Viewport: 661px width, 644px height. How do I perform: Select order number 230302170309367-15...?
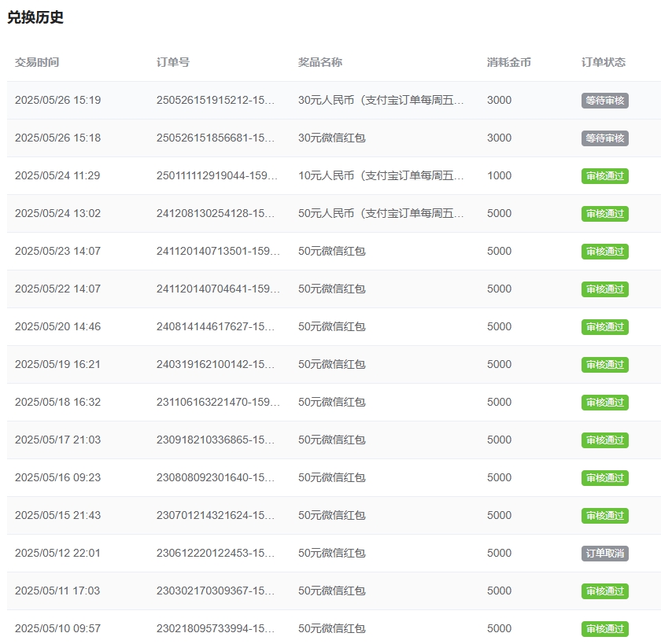(216, 591)
